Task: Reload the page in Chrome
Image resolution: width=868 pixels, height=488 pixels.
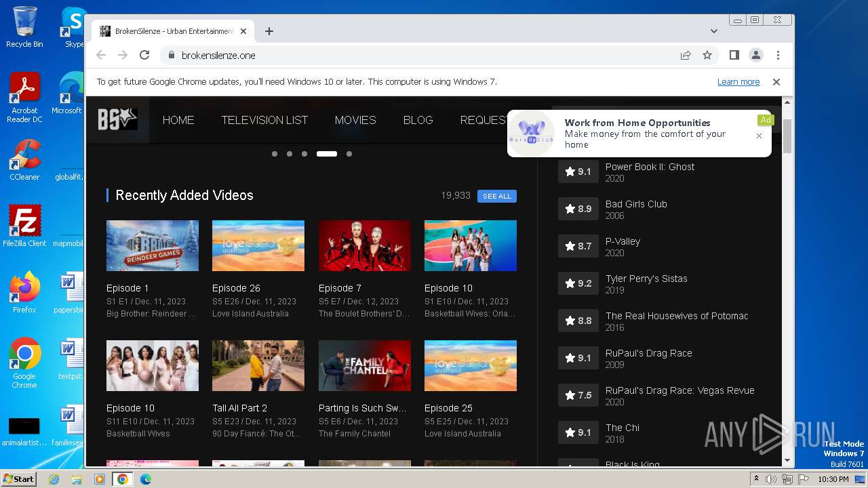Action: pos(144,55)
